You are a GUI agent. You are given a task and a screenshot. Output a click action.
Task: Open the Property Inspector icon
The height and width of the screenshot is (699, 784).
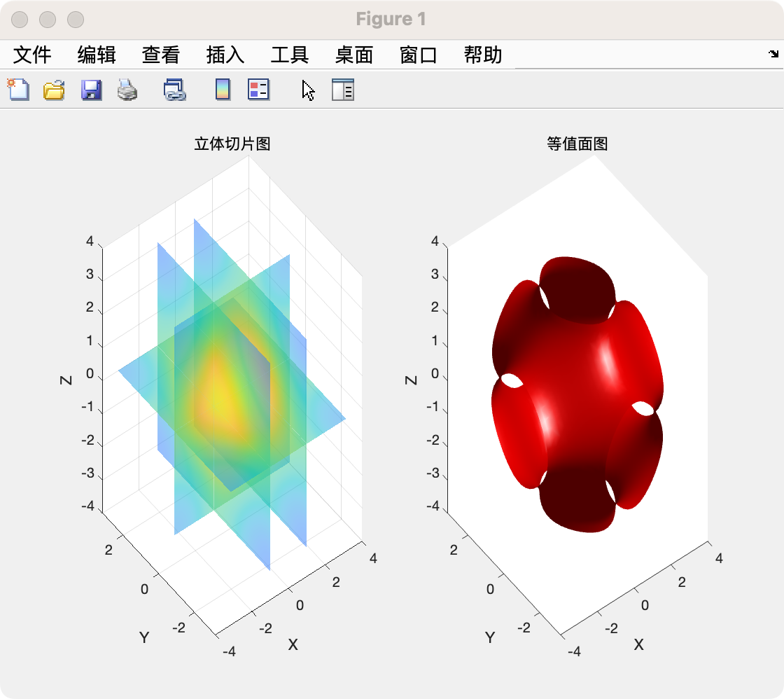[343, 90]
